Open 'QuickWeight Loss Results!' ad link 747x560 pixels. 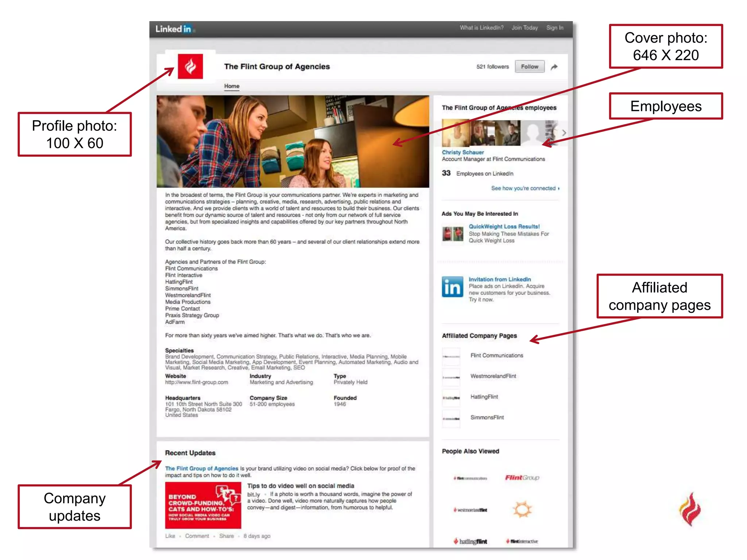[504, 226]
